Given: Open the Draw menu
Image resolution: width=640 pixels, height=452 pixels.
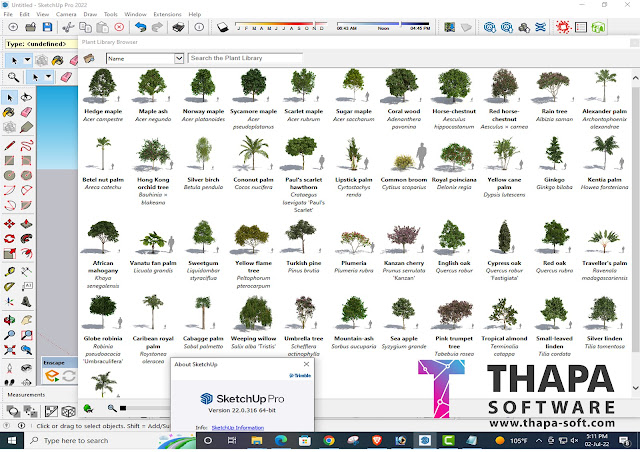Looking at the screenshot, I should pos(90,14).
